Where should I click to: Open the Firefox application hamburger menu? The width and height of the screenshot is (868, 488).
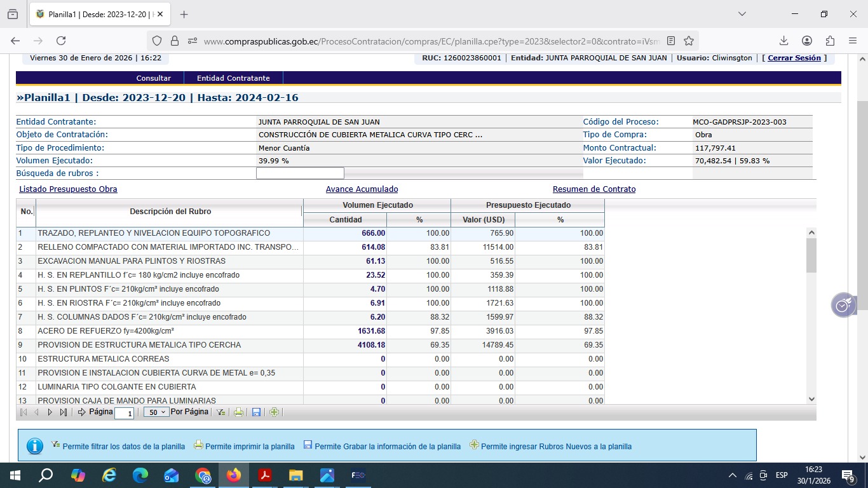[853, 41]
